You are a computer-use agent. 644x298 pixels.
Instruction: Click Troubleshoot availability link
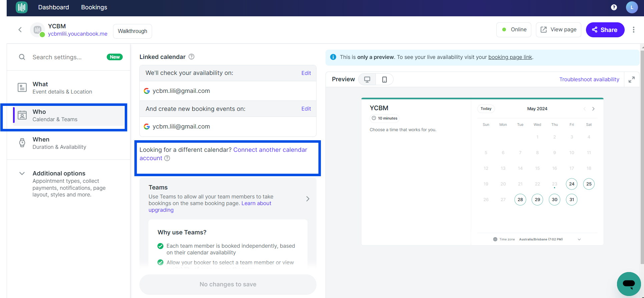click(589, 79)
